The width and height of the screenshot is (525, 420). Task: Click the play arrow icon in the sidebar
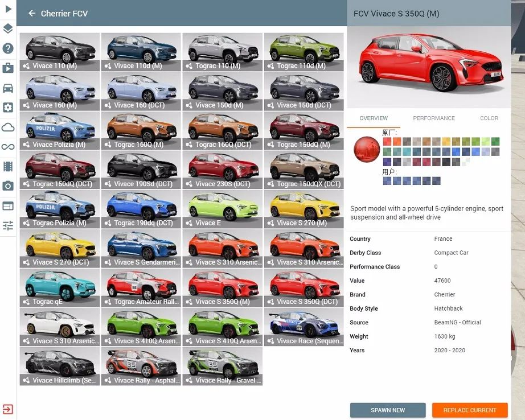click(8, 9)
